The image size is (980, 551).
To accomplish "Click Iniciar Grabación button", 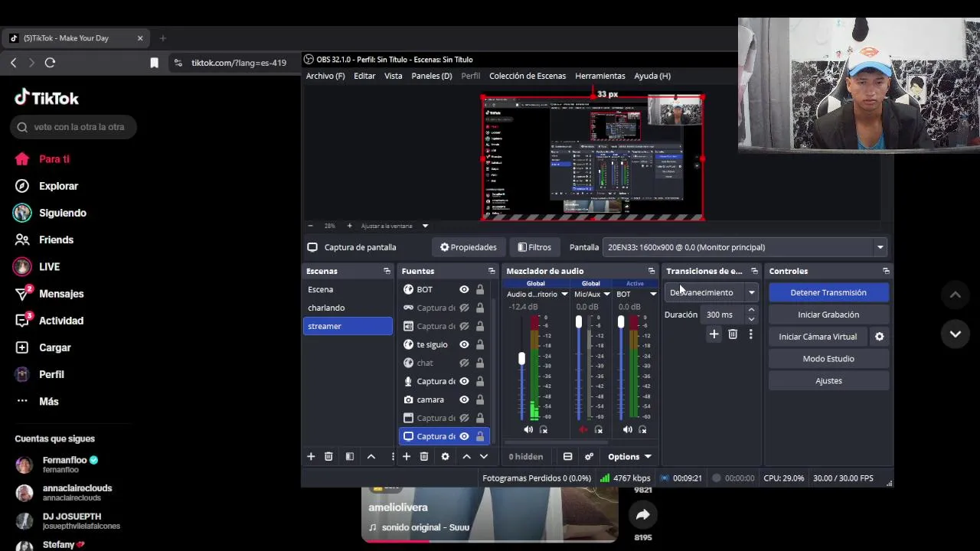I will [x=828, y=315].
